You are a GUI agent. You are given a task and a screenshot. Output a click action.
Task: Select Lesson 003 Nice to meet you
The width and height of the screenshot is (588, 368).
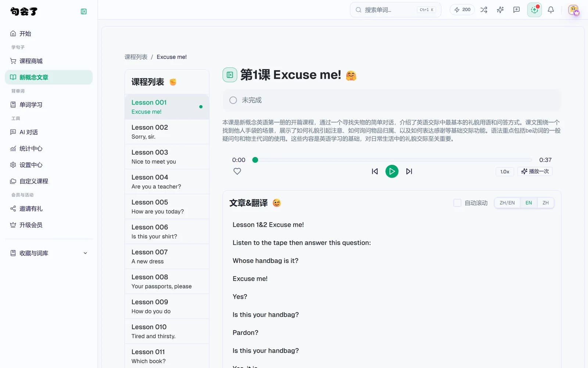(167, 157)
